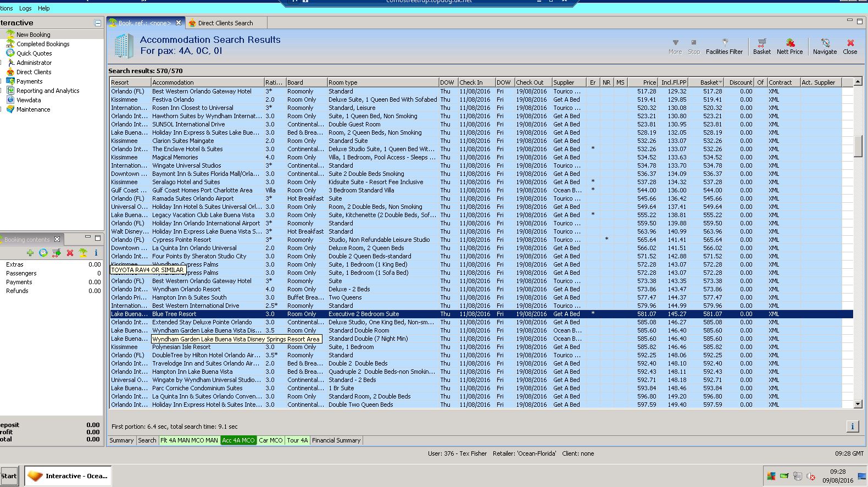
Task: Switch to Direct Clients Search tab
Action: click(x=225, y=23)
